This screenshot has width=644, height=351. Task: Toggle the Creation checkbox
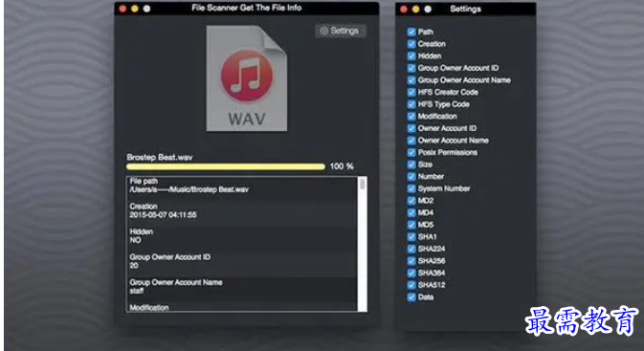pyautogui.click(x=411, y=44)
